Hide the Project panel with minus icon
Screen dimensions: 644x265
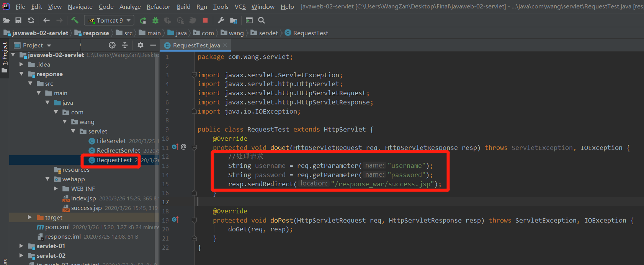point(153,45)
